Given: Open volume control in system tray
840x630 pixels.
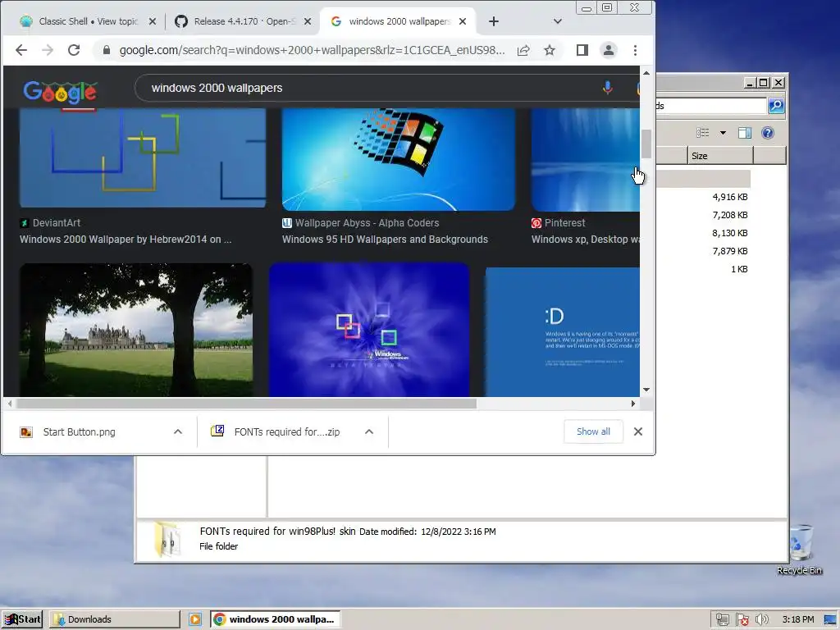Looking at the screenshot, I should [x=761, y=620].
